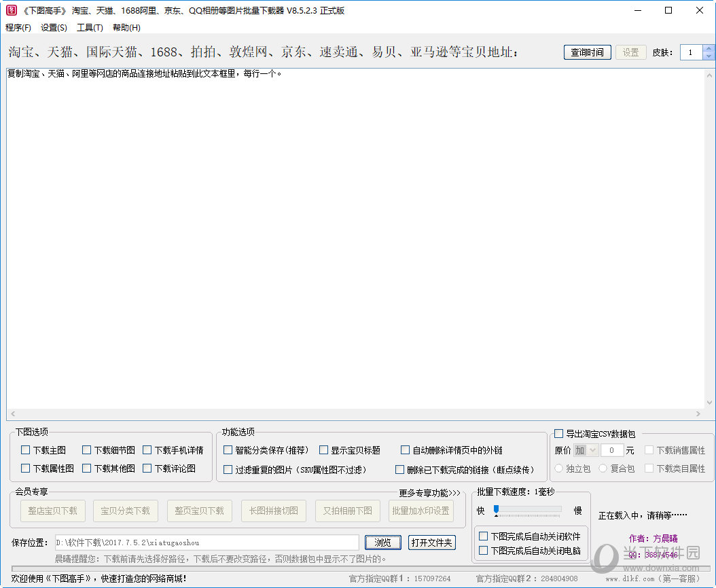
Task: Click the 作者: 方晨曦 author text
Action: (653, 538)
